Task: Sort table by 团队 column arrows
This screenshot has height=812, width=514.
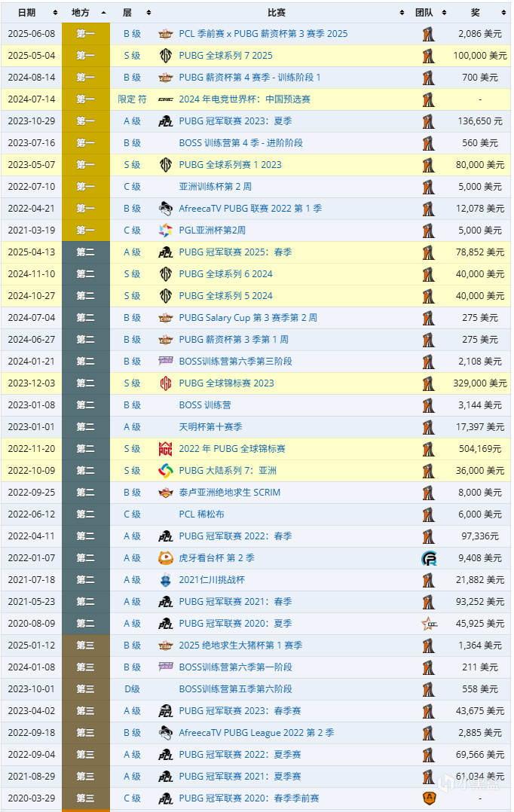Action: click(x=444, y=12)
